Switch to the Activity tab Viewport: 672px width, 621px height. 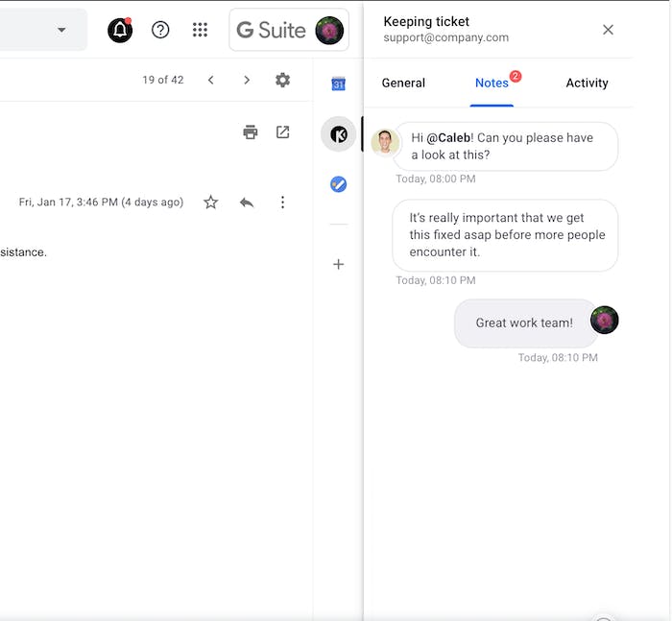tap(587, 83)
